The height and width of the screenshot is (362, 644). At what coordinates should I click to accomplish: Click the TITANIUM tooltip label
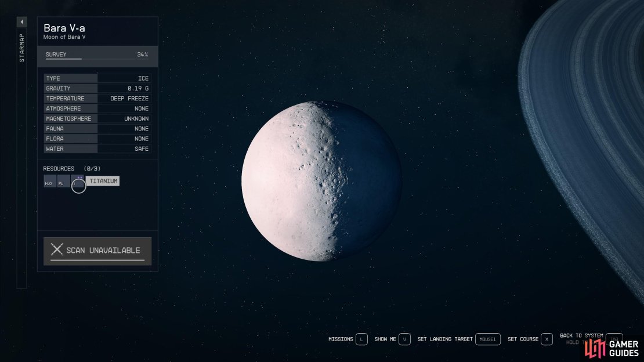pos(103,181)
